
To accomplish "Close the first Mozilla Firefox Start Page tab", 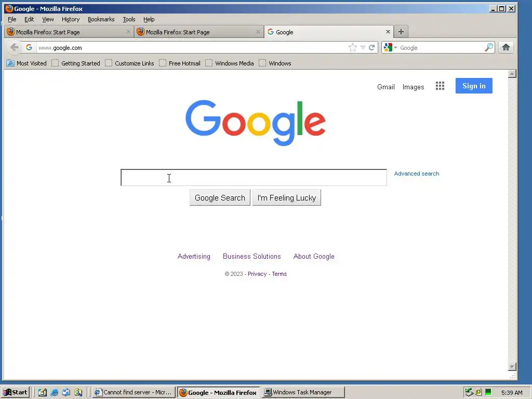I will [x=128, y=32].
